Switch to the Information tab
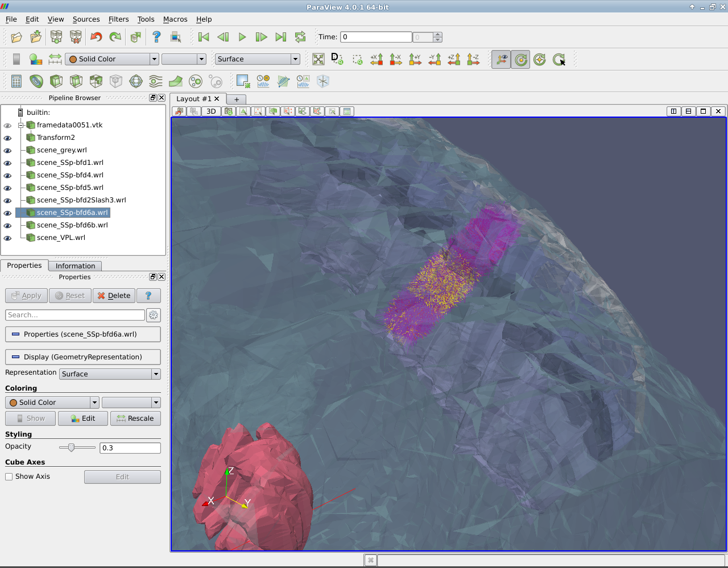This screenshot has width=728, height=568. point(75,266)
